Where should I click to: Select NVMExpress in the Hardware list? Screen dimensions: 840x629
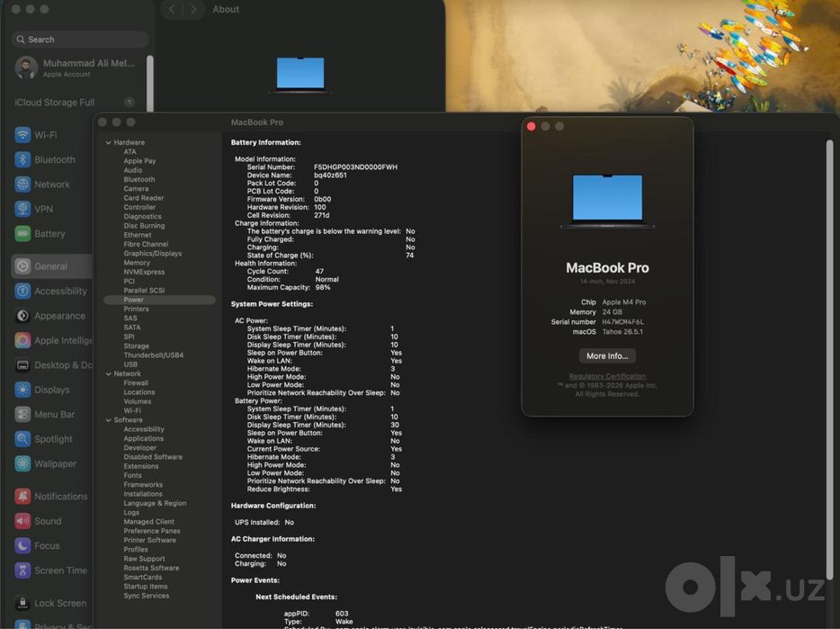point(144,272)
